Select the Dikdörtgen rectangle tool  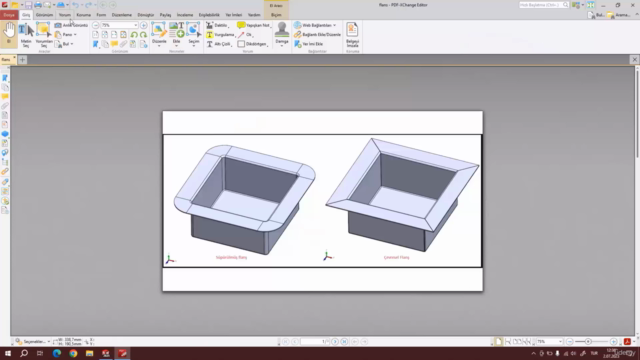tap(253, 44)
